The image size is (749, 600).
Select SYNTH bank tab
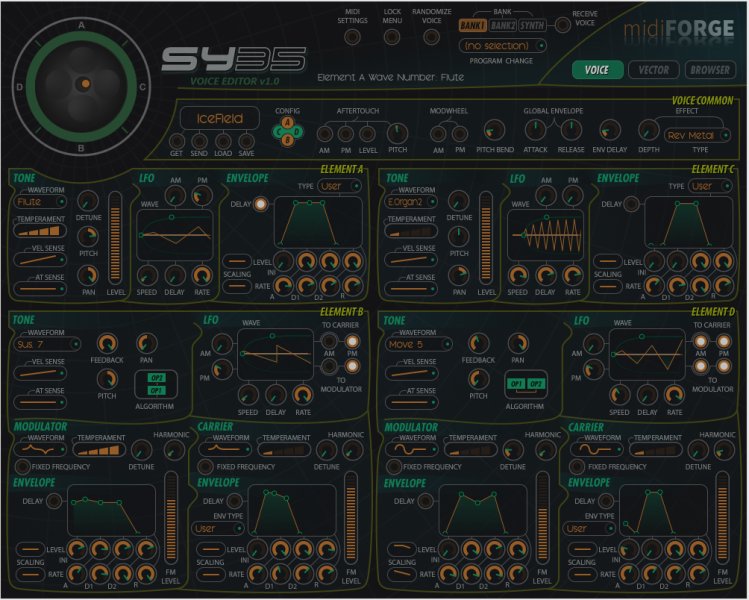point(532,26)
